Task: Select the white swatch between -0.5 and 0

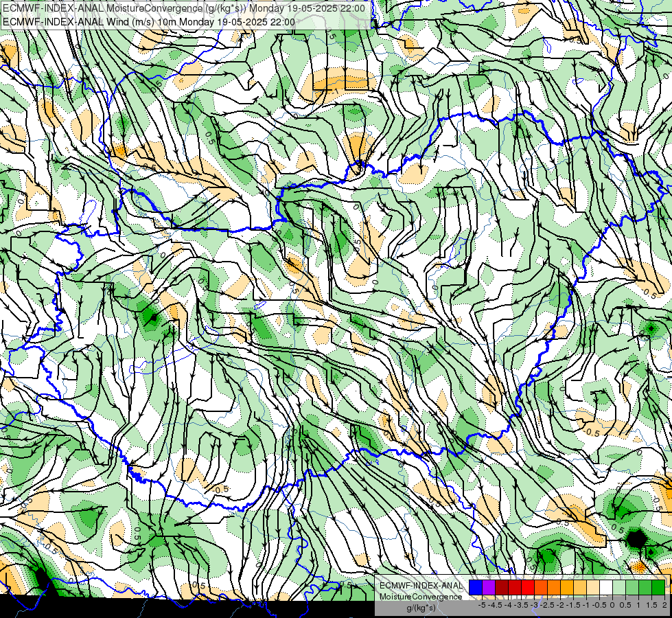Action: pos(606,587)
